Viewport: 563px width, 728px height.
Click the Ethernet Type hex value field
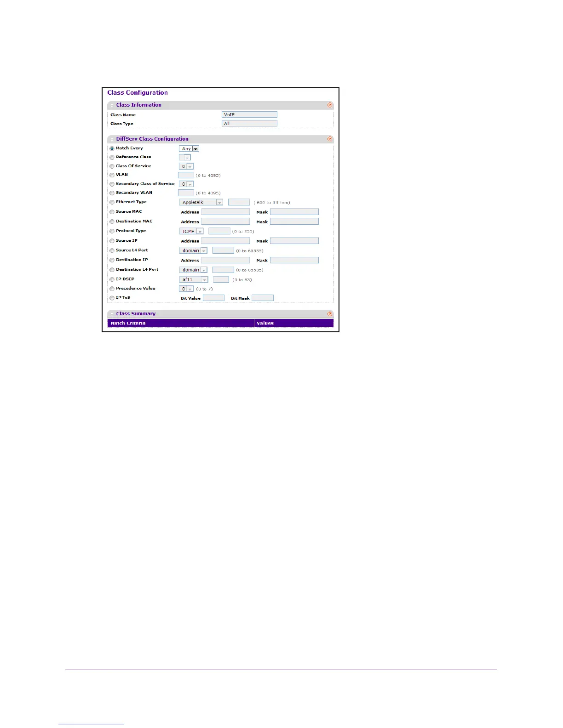[x=239, y=202]
